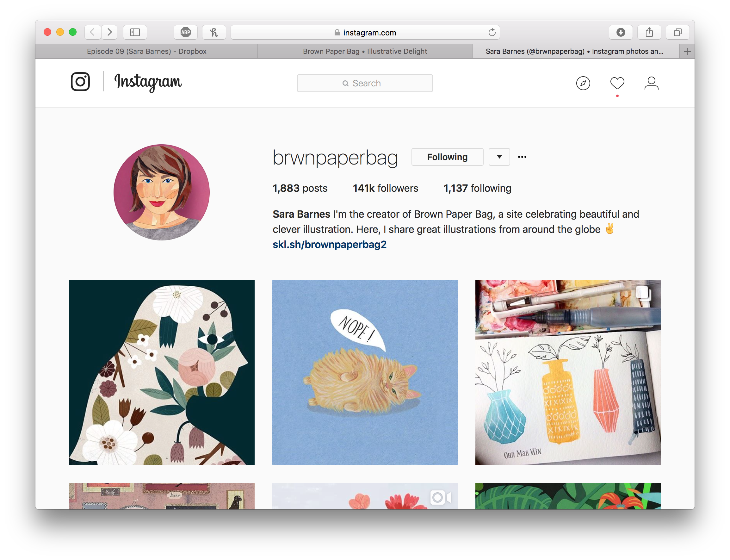Image resolution: width=730 pixels, height=560 pixels.
Task: Click the Profile person icon
Action: [651, 82]
